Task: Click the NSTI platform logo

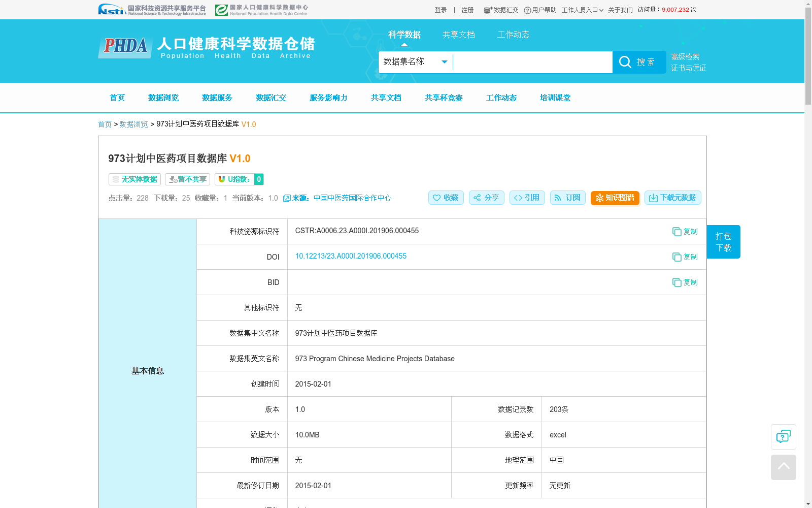Action: 152,10
